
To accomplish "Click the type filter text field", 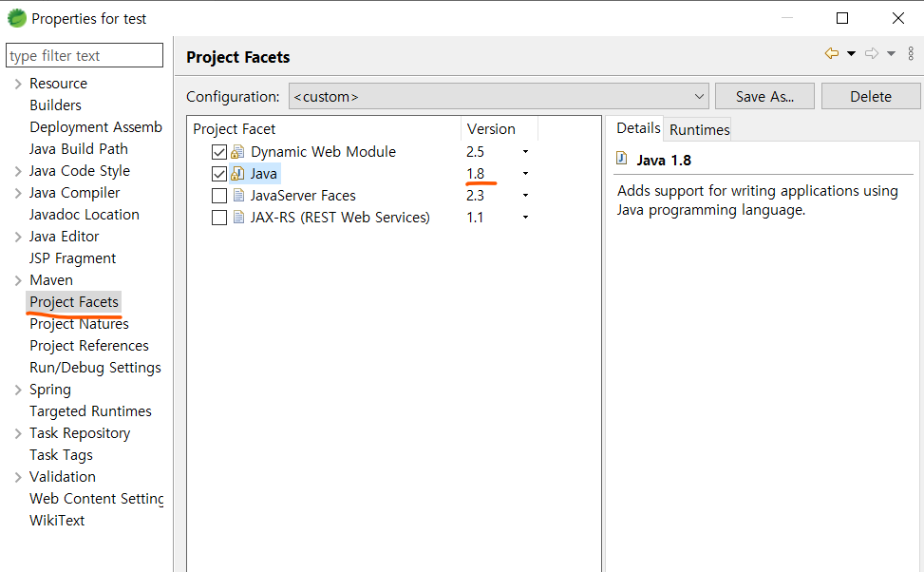I will click(85, 55).
